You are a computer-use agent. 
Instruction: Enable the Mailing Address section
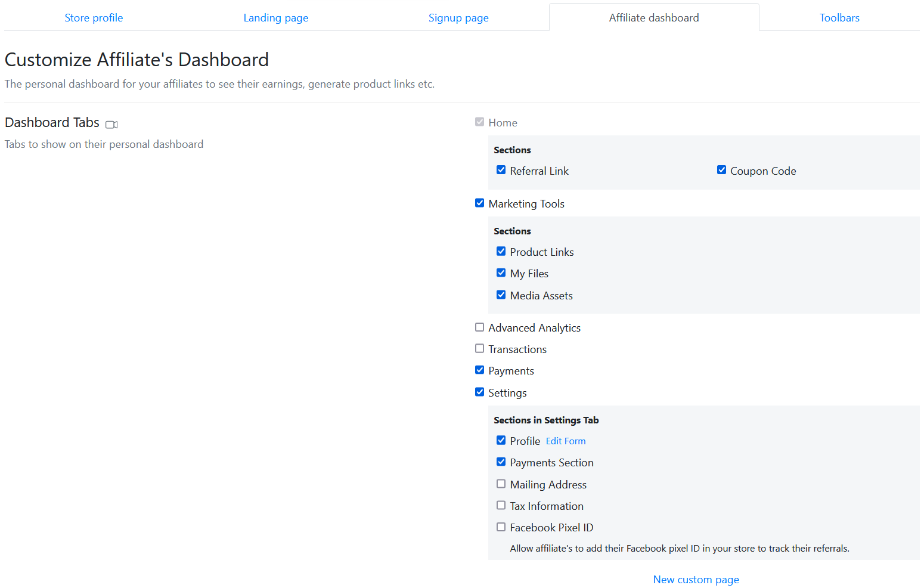[501, 484]
